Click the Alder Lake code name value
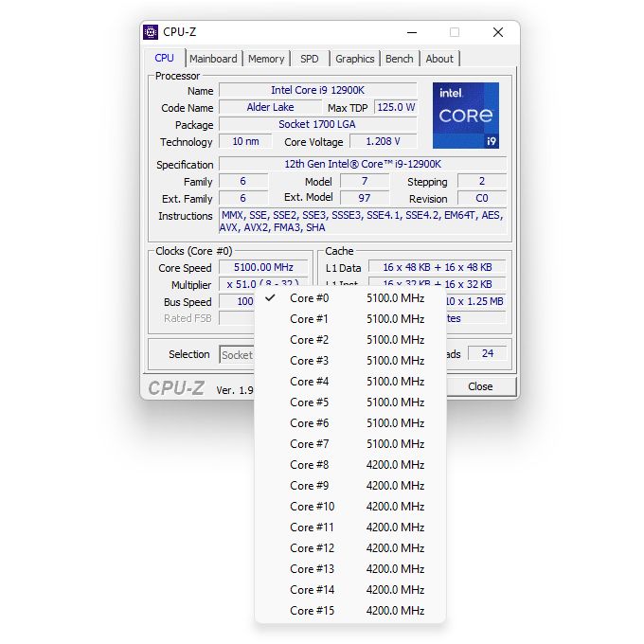The width and height of the screenshot is (644, 644). tap(270, 107)
